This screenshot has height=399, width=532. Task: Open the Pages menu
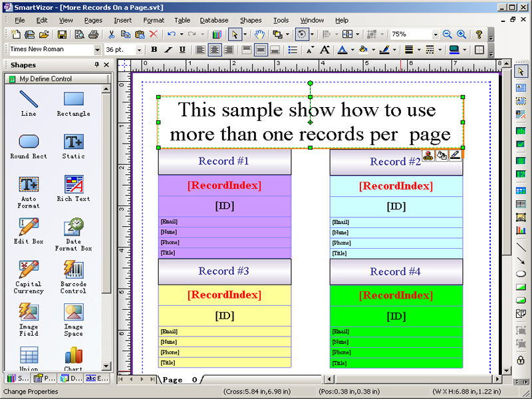point(93,21)
